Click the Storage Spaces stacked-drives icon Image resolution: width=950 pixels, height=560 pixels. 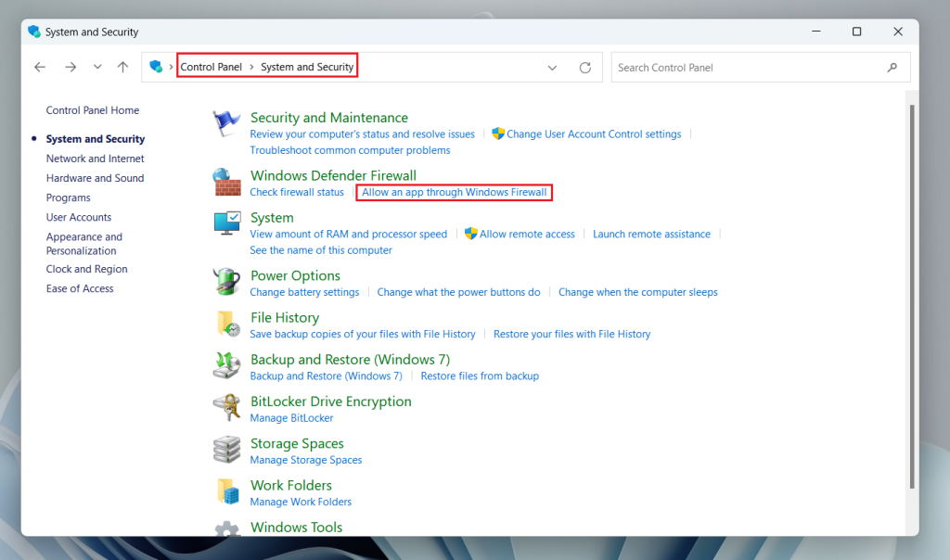[225, 450]
